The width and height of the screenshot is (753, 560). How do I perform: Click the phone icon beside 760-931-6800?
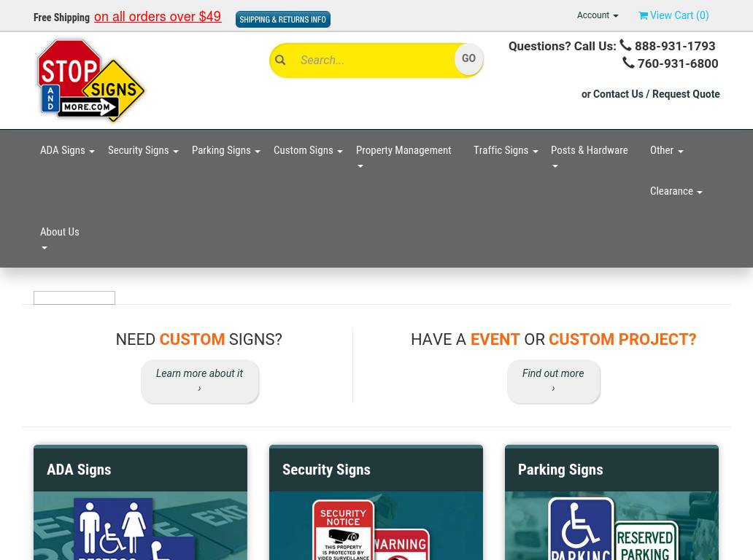[x=628, y=63]
